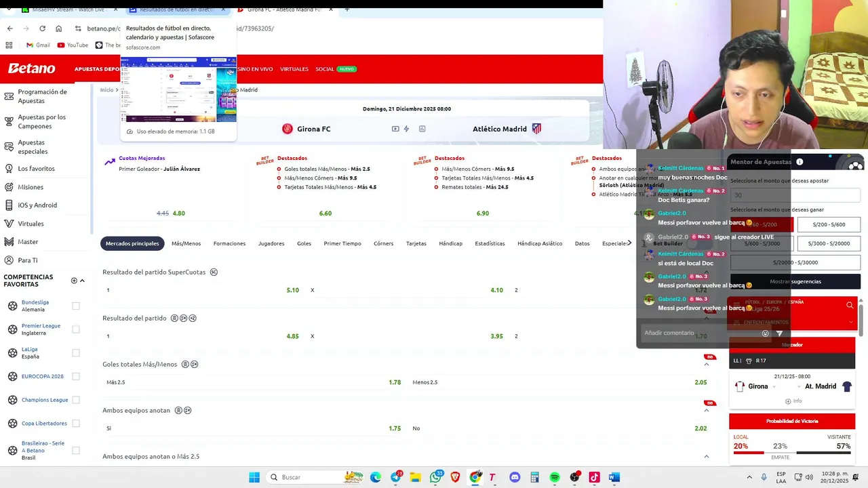
Task: Select Formaciones tab
Action: click(x=229, y=243)
